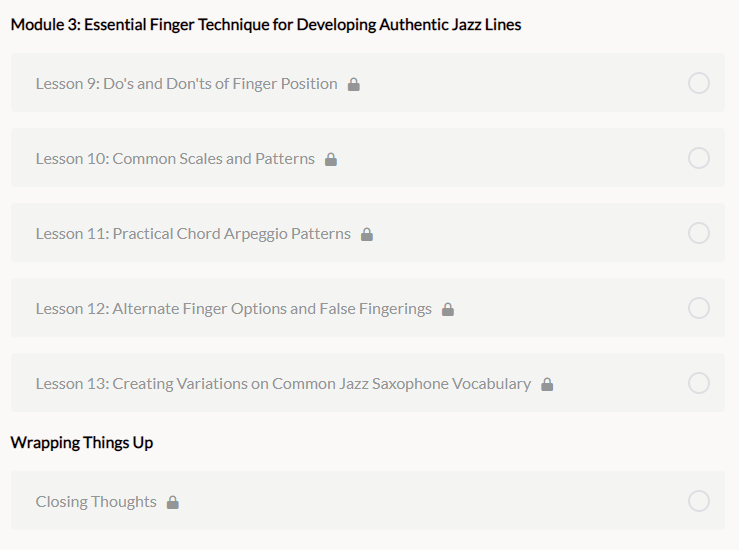Select the Lesson 12 completion circle

click(698, 308)
